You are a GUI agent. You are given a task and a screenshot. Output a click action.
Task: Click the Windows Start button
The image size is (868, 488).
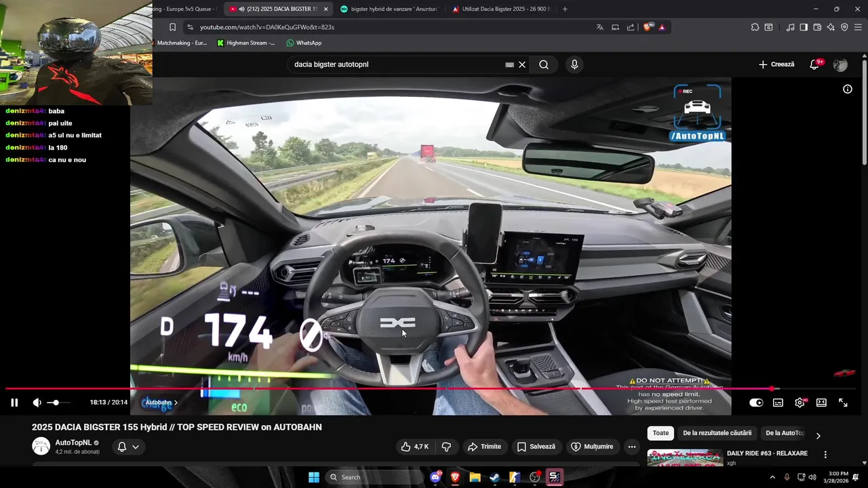pyautogui.click(x=314, y=477)
